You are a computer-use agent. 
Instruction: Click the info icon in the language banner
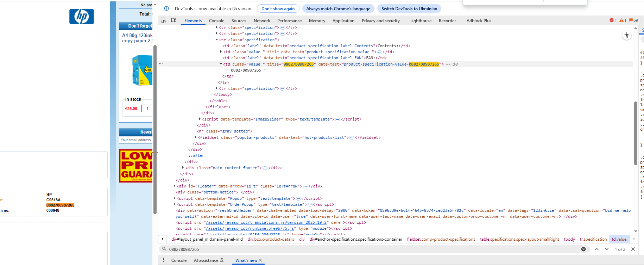click(166, 8)
